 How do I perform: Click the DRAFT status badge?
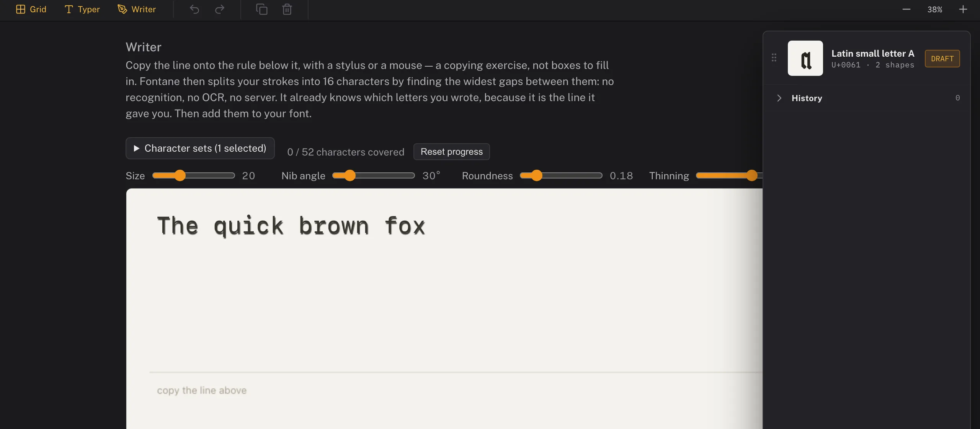[x=942, y=59]
